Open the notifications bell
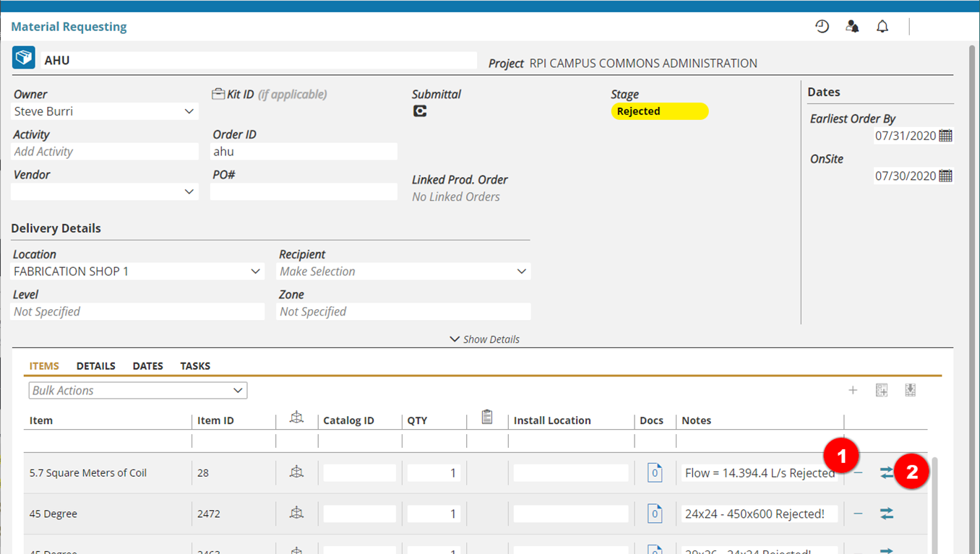This screenshot has width=980, height=554. [x=882, y=27]
